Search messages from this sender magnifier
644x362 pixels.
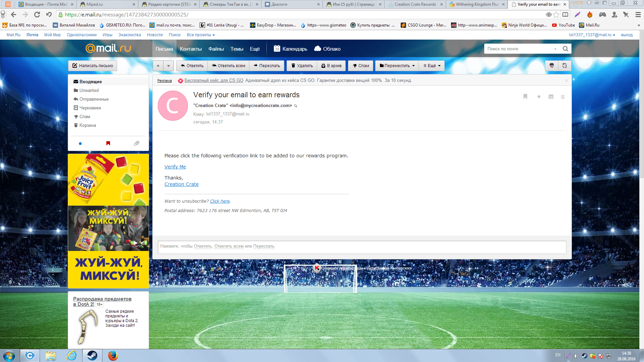click(296, 106)
